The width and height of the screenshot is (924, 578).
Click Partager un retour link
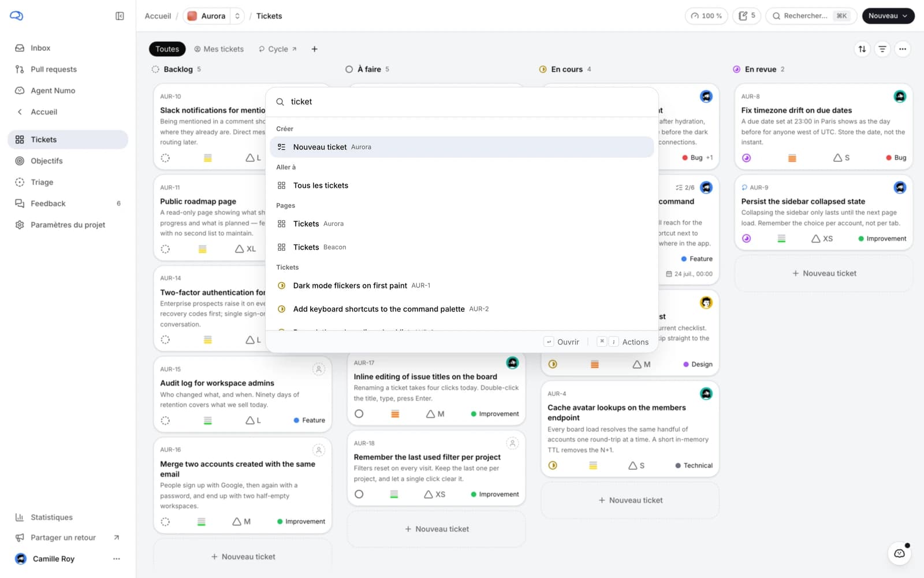[68, 538]
